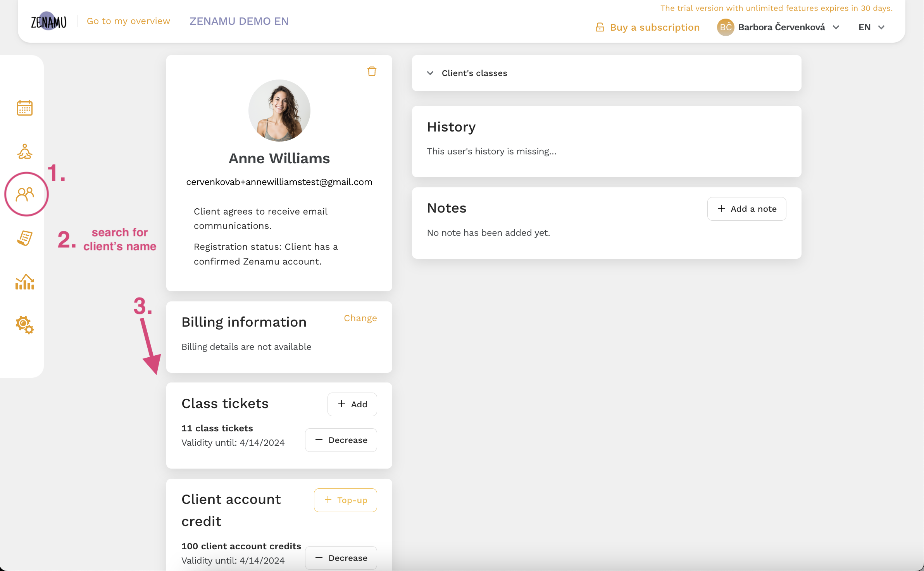924x571 pixels.
Task: Click the calendar sidebar icon
Action: click(x=24, y=108)
